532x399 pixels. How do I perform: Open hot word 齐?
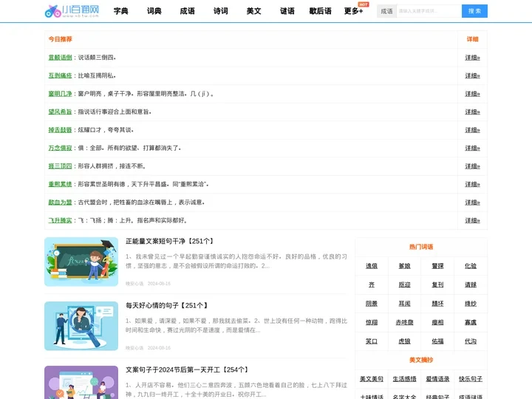[x=372, y=284]
